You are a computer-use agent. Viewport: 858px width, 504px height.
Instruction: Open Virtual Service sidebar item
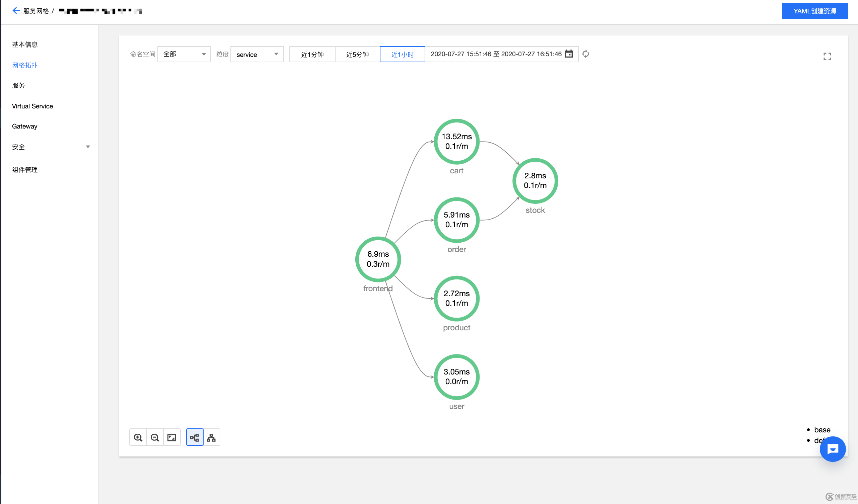(32, 106)
